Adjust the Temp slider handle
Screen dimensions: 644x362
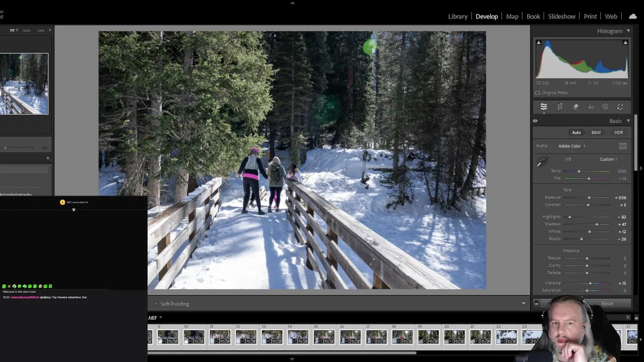point(579,171)
